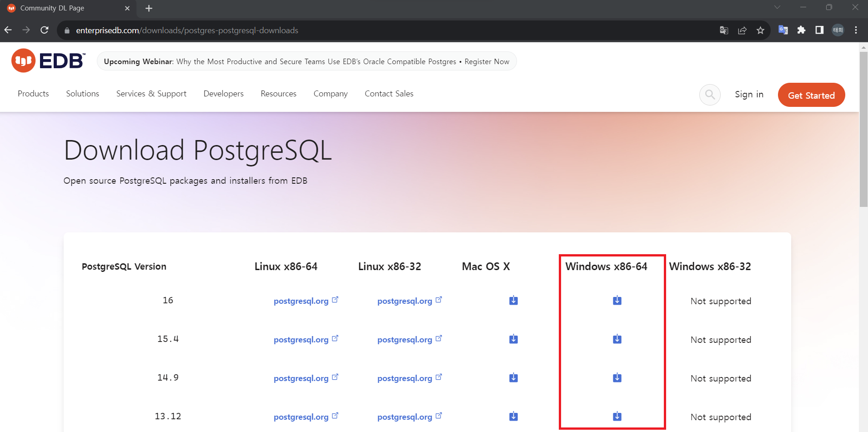The height and width of the screenshot is (432, 868).
Task: Open the Upcoming Webinar Register Now banner
Action: pos(307,61)
